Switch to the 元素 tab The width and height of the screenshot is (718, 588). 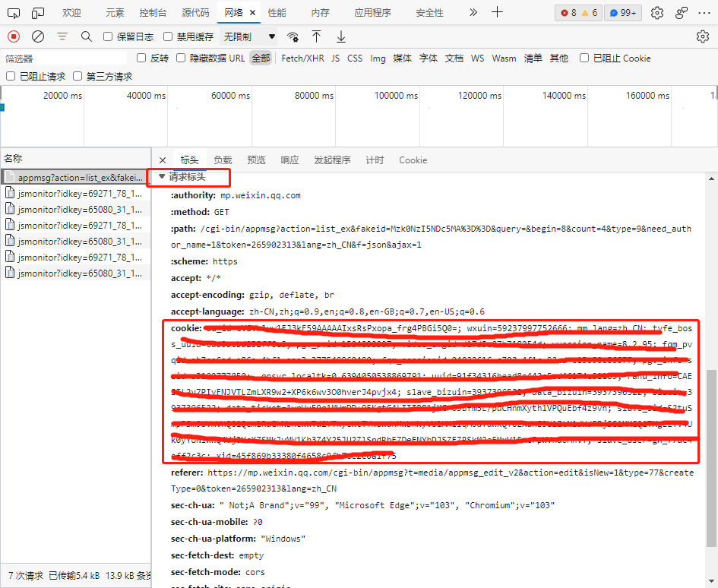point(115,13)
